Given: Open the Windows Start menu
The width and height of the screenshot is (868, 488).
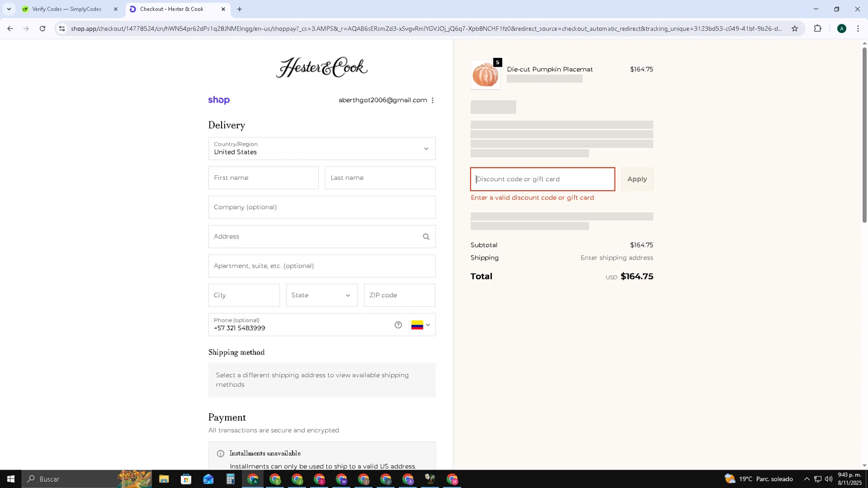Looking at the screenshot, I should [10, 479].
